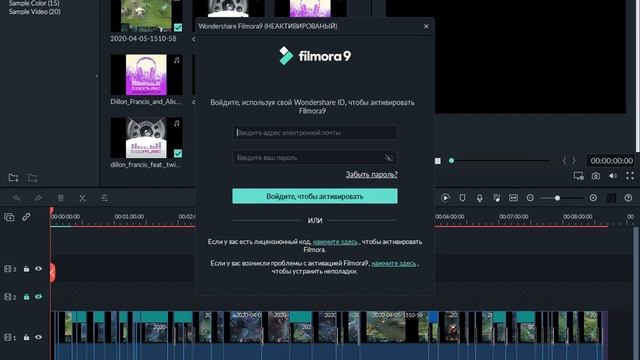This screenshot has width=640, height=360.
Task: Click the preview timecode 00:00:00:00
Action: pyautogui.click(x=611, y=161)
